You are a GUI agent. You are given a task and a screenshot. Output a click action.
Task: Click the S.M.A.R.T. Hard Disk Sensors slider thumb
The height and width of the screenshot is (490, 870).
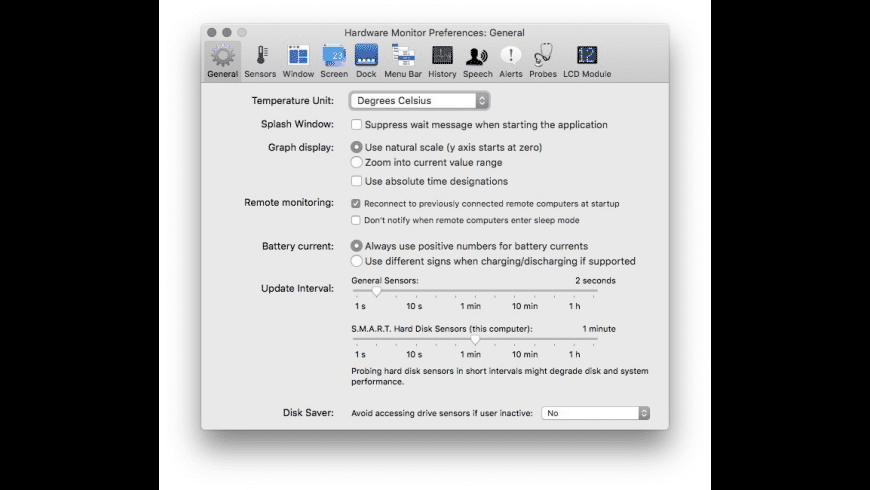pos(475,340)
